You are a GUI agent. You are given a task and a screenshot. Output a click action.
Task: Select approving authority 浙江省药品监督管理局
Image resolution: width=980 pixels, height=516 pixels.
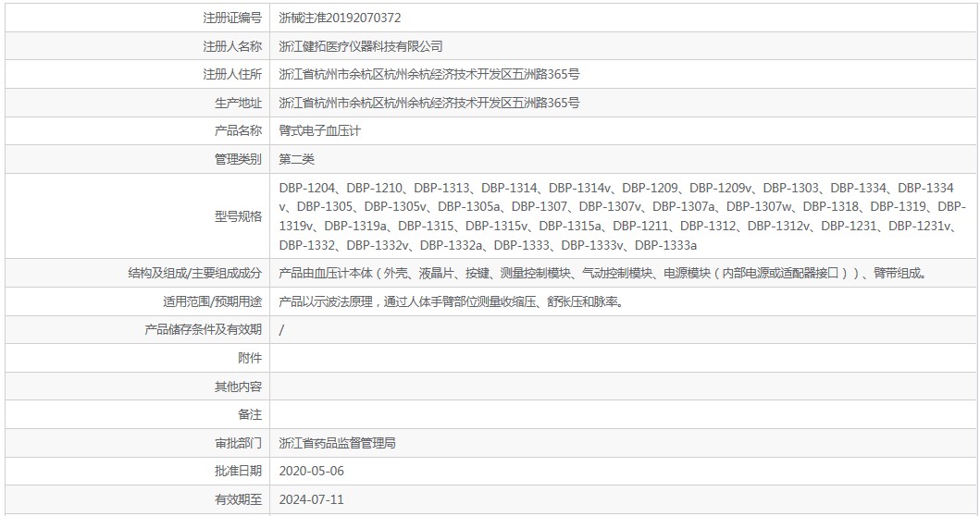click(x=337, y=443)
